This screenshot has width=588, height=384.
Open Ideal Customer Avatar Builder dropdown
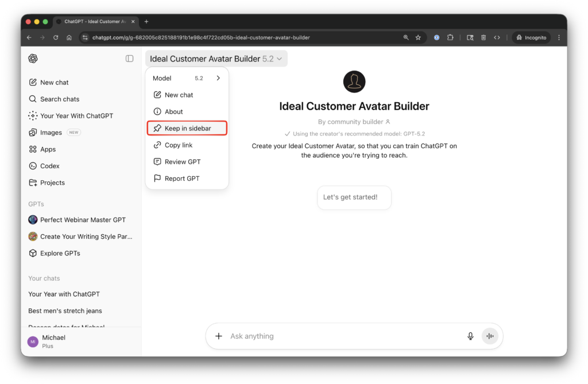pos(216,59)
